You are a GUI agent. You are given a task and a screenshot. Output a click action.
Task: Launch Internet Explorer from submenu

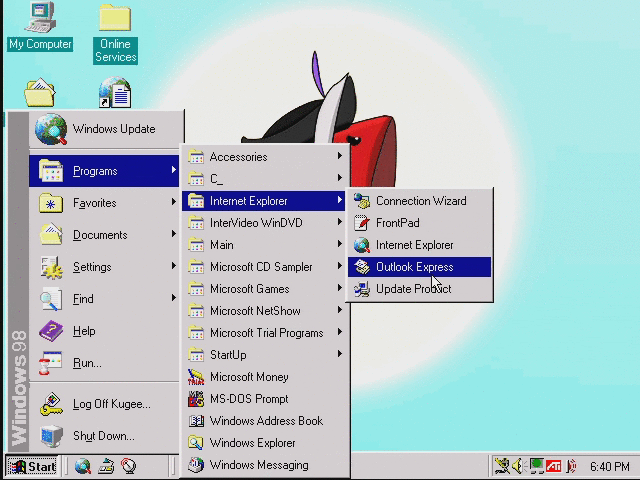click(420, 245)
